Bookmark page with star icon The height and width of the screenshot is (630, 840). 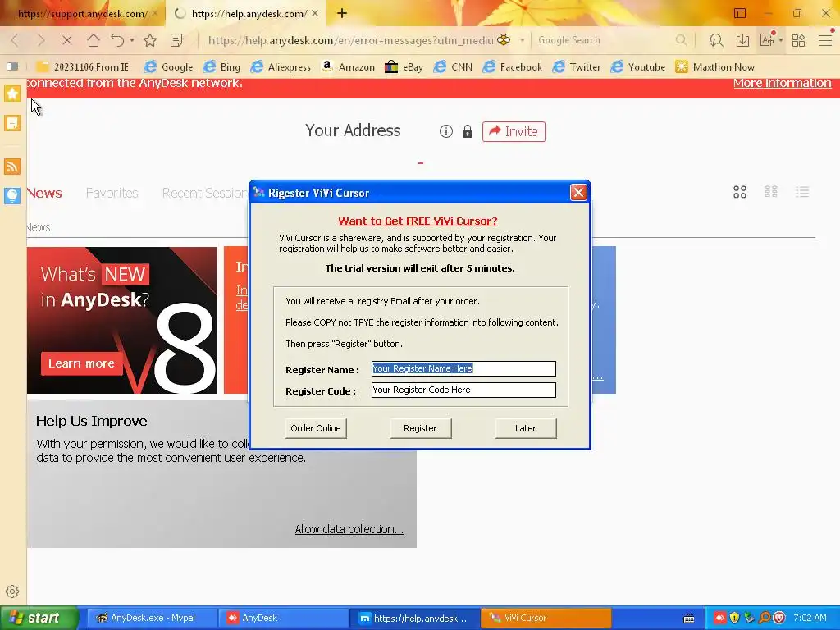coord(151,40)
